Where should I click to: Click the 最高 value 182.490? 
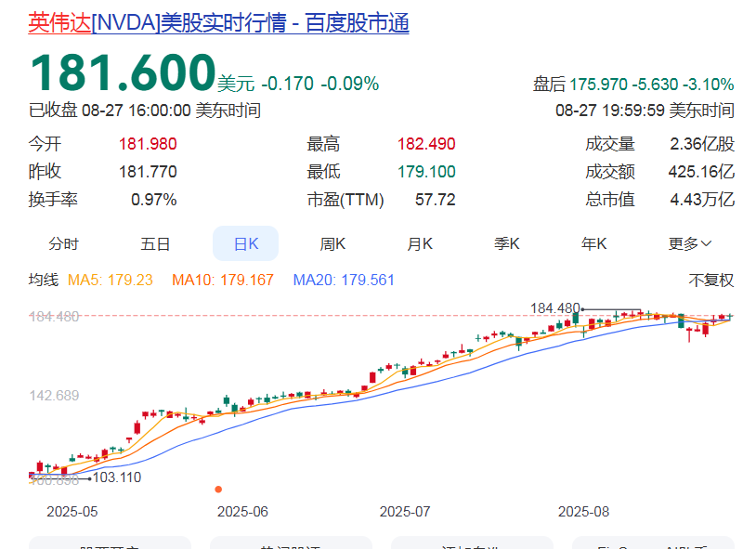tap(426, 144)
